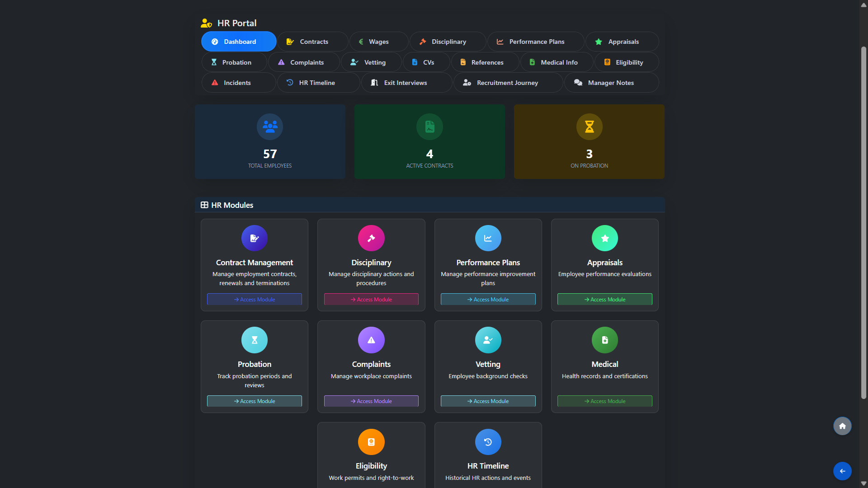
Task: Go to the Recruitment Journey tab
Action: pyautogui.click(x=508, y=83)
